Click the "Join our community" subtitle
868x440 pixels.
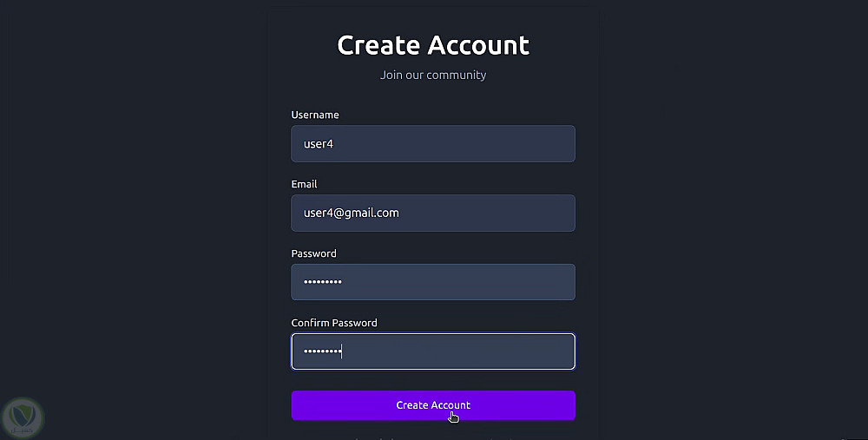tap(433, 75)
